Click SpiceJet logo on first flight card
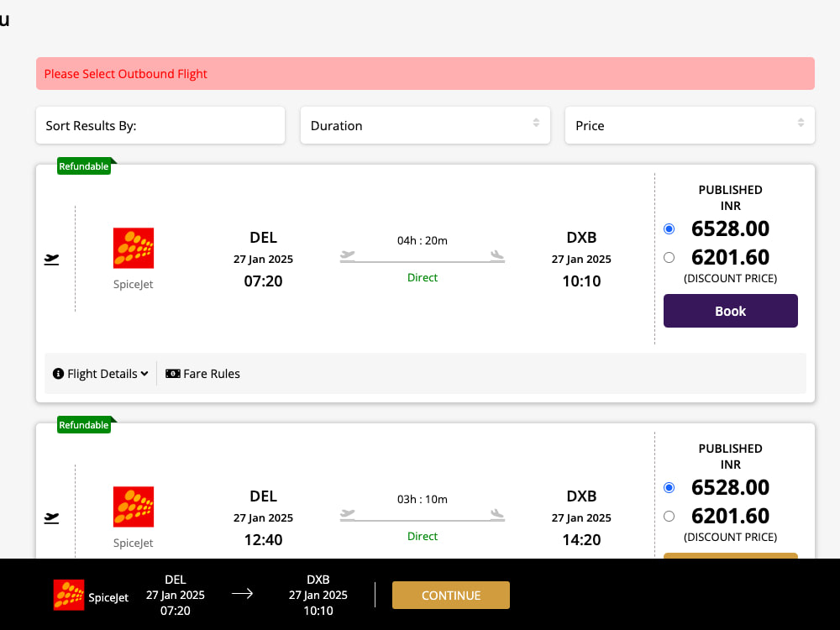Viewport: 840px width, 630px height. pyautogui.click(x=134, y=248)
